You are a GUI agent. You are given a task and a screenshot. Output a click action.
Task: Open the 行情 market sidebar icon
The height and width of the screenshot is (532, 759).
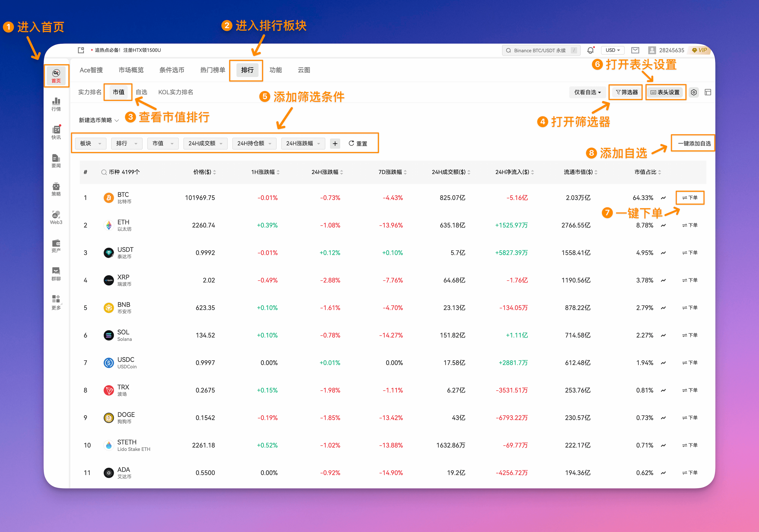coord(56,104)
